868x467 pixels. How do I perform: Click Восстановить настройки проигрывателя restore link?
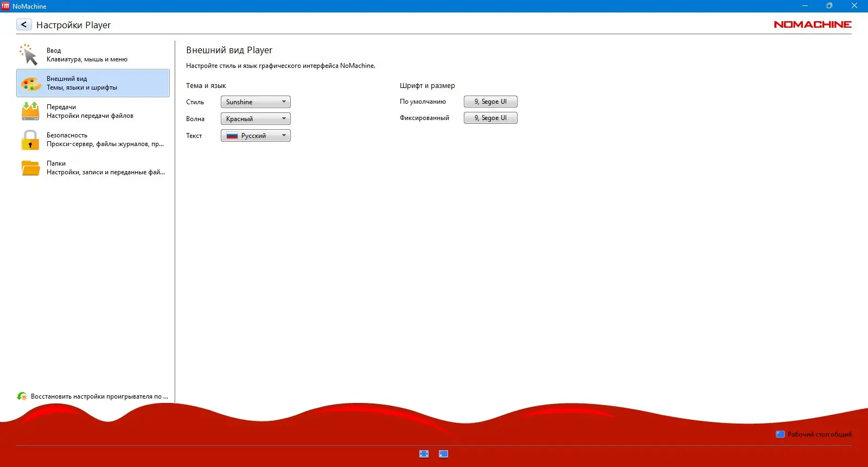point(93,396)
